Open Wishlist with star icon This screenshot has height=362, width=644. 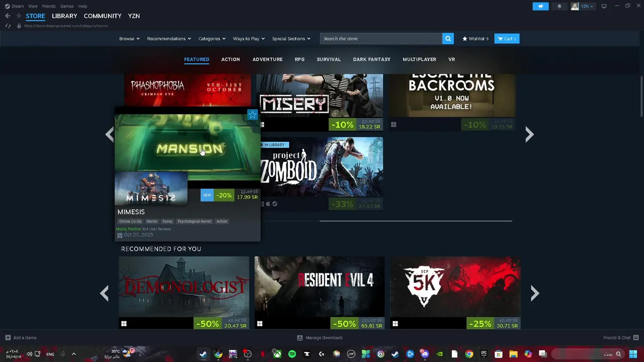pos(475,39)
